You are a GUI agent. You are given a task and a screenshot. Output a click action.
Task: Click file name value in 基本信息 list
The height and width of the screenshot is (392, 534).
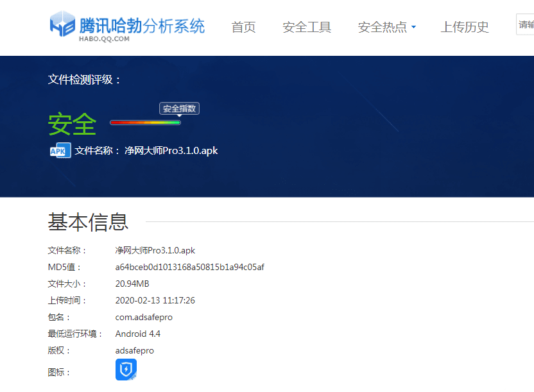click(x=155, y=250)
